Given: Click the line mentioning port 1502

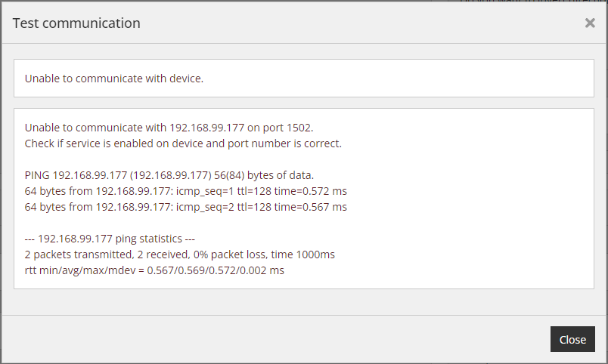Looking at the screenshot, I should (x=169, y=128).
